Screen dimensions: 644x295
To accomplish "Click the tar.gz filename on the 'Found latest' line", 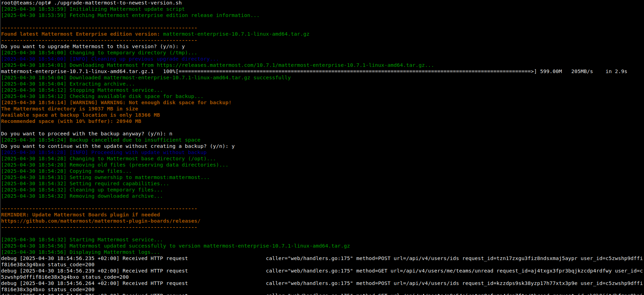I will tap(236, 34).
